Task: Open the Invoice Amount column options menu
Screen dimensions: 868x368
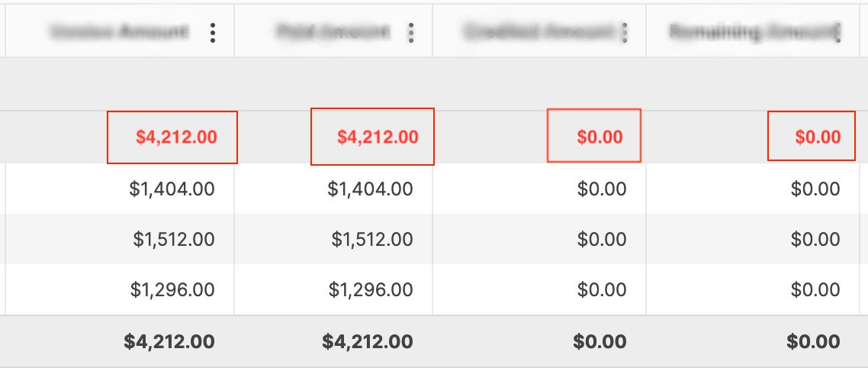Action: click(x=213, y=32)
